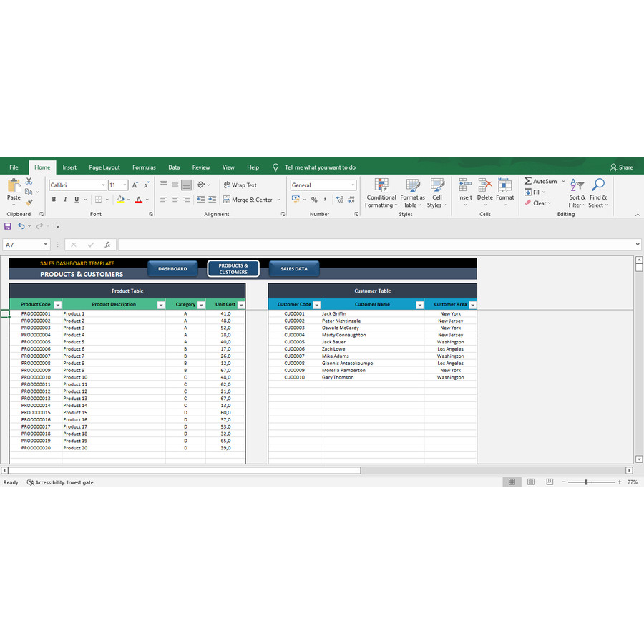644x644 pixels.
Task: Open the Calibri font name dropdown
Action: tap(104, 185)
